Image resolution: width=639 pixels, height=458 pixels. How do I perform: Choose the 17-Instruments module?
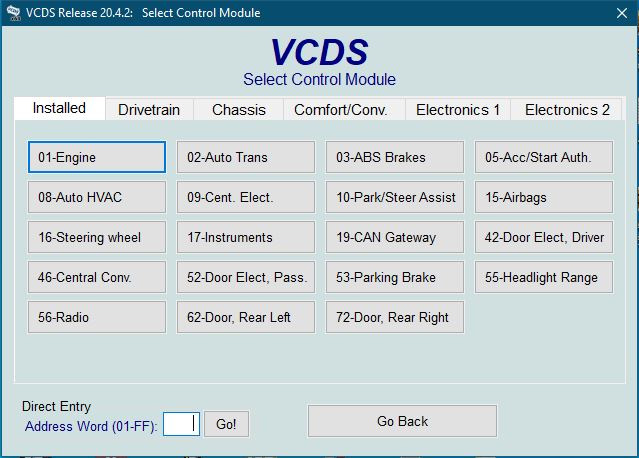246,237
